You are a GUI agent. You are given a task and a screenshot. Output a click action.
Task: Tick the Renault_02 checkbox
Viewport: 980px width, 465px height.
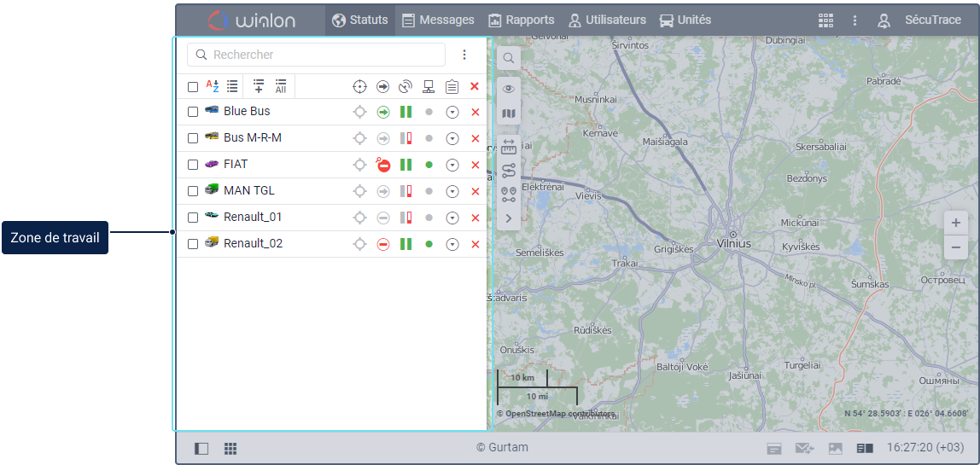click(193, 244)
